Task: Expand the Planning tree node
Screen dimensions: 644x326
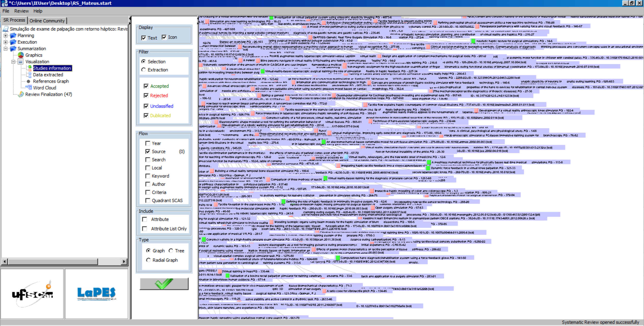Action: (x=5, y=36)
